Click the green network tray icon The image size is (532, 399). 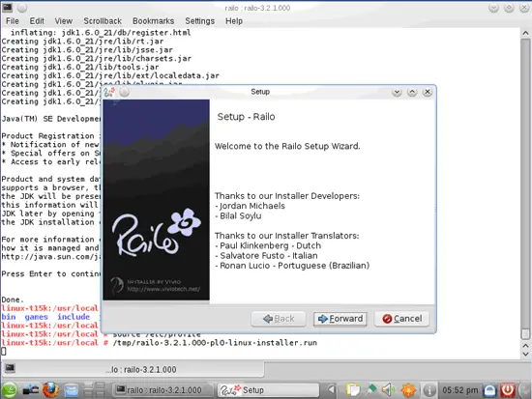371,390
